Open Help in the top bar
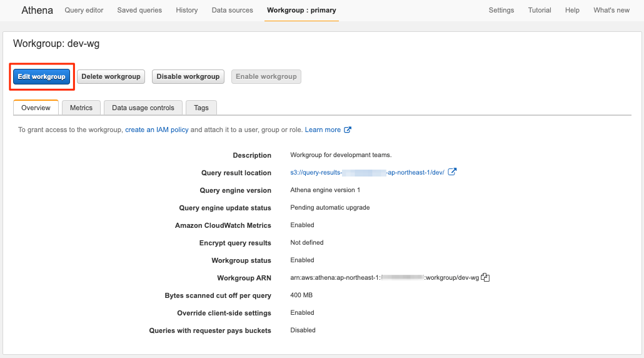 click(x=572, y=10)
